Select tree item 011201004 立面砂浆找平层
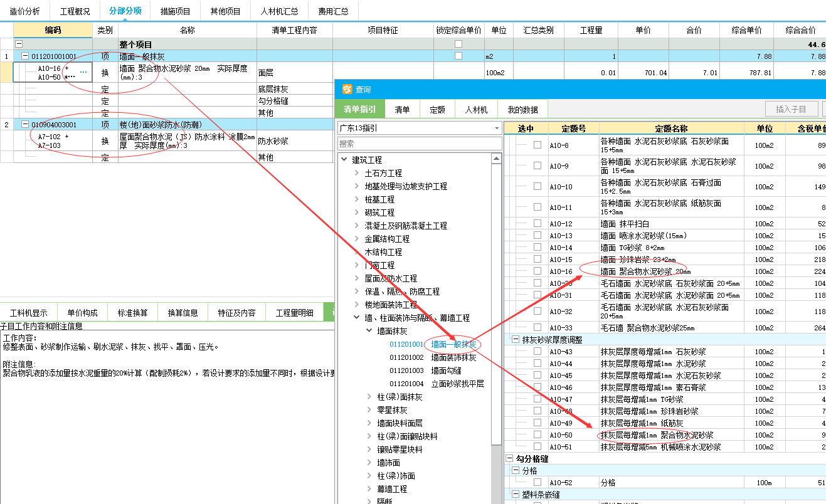 coord(437,384)
